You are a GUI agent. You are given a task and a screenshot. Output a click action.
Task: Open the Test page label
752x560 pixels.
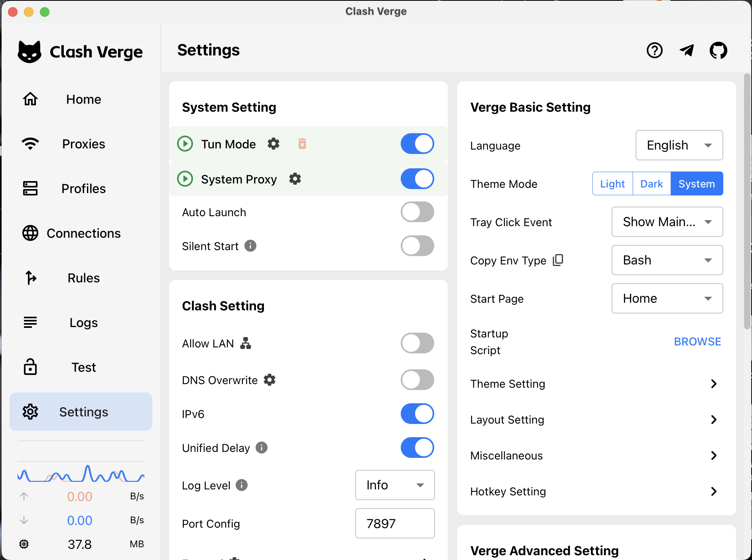[x=84, y=367]
